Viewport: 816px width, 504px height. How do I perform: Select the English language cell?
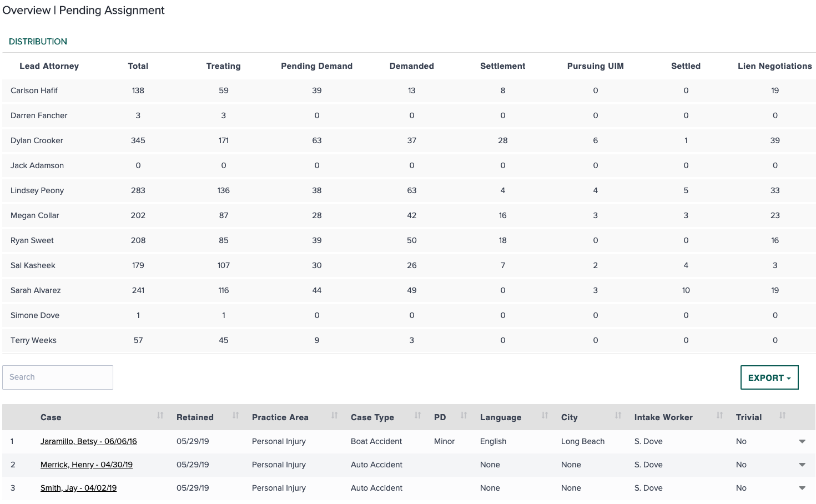[x=493, y=441]
